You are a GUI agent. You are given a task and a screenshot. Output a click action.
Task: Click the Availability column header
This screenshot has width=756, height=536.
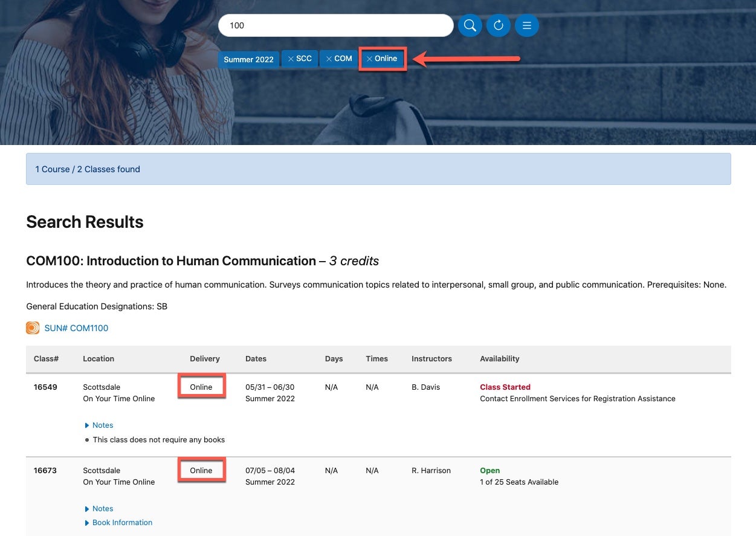tap(500, 359)
